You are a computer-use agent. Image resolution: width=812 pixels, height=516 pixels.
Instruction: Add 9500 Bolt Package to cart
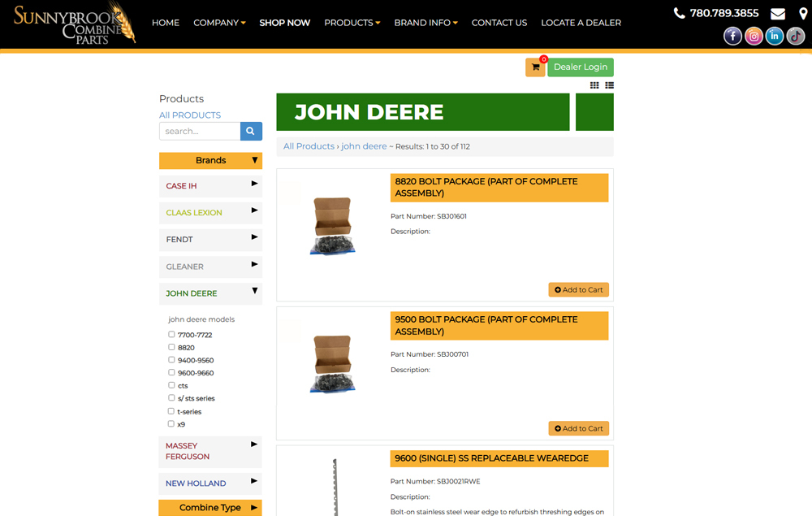pyautogui.click(x=578, y=428)
